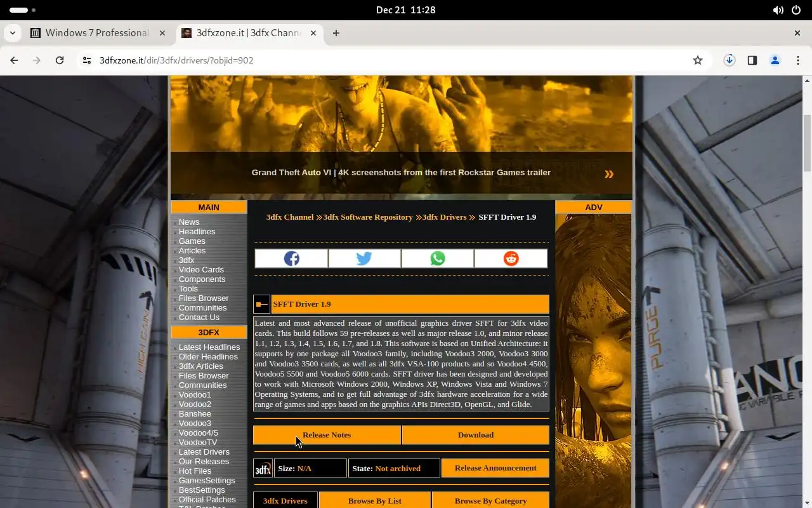Share page via Twitter icon
Image resolution: width=812 pixels, height=508 pixels.
pos(364,258)
